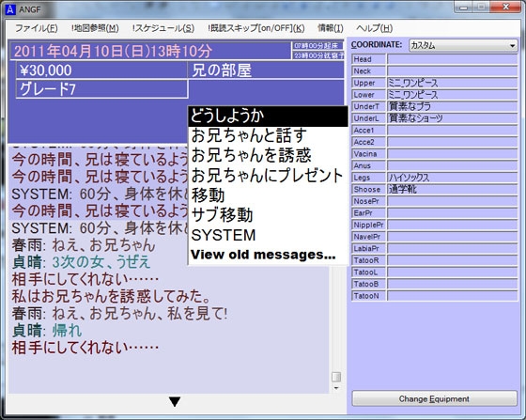Click the Head equipment slot field
Screen dimensions: 526x420
pyautogui.click(x=452, y=59)
